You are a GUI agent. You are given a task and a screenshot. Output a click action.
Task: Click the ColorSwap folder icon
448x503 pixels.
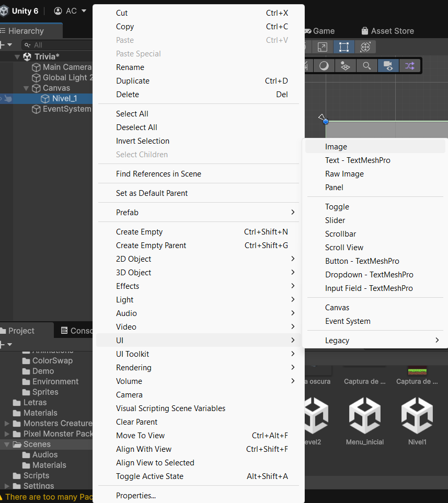pyautogui.click(x=26, y=361)
